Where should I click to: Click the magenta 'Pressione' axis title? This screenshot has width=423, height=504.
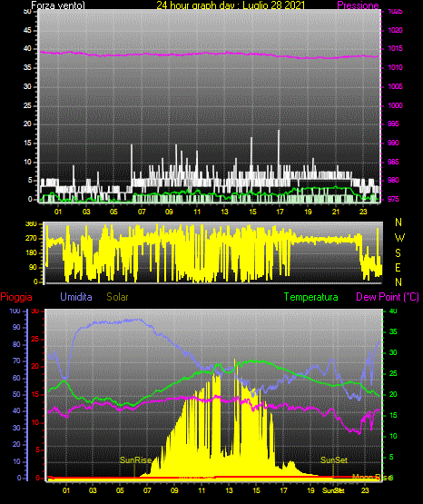[358, 5]
